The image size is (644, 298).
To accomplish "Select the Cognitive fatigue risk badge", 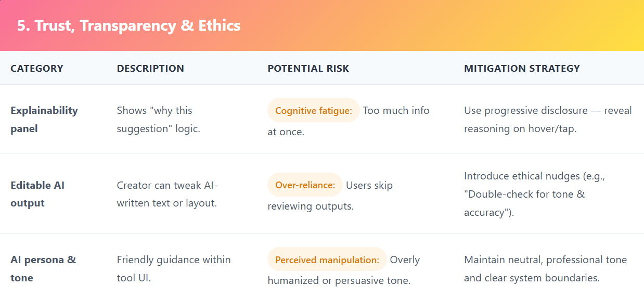I will point(314,110).
